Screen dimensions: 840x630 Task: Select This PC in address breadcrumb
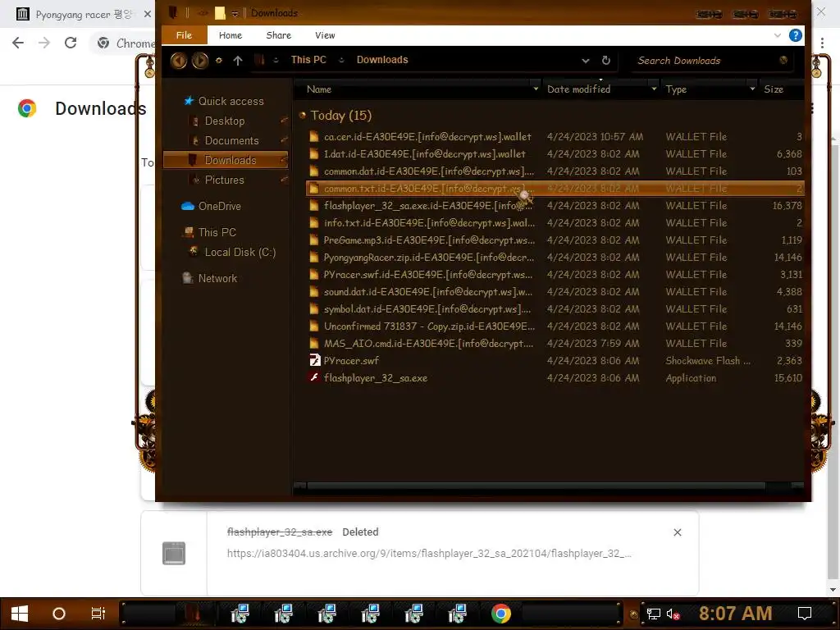coord(308,60)
